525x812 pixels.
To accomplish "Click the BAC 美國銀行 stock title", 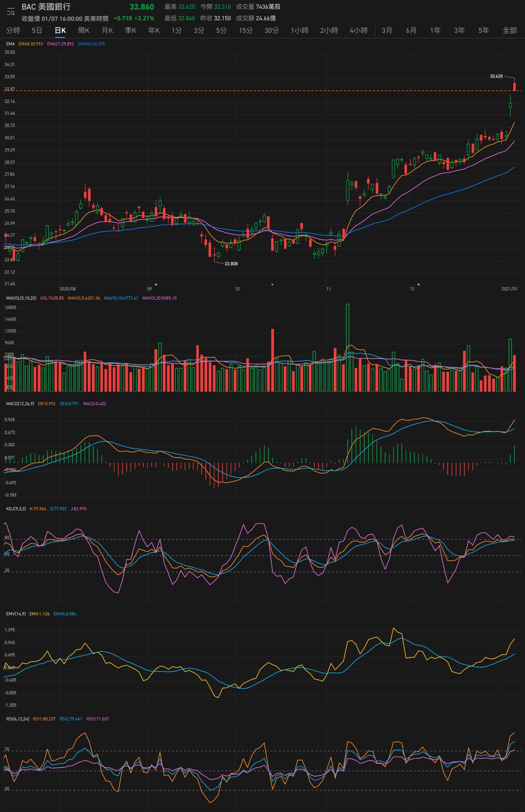I will 46,7.
